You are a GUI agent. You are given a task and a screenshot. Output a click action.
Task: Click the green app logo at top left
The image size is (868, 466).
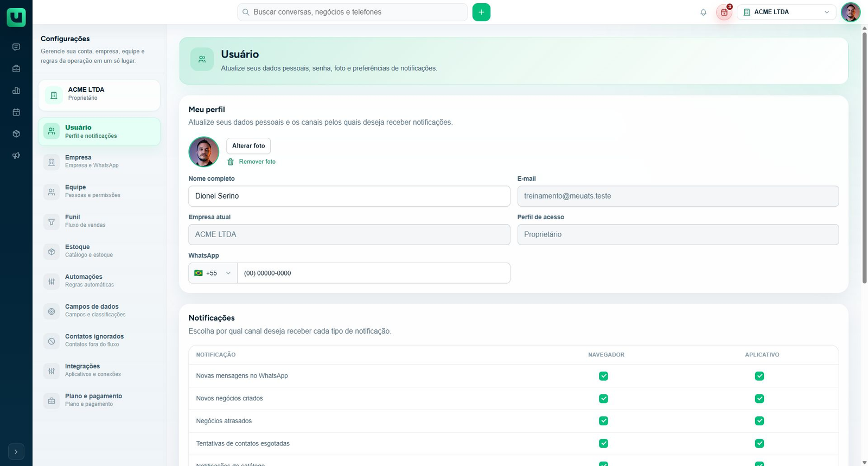tap(16, 17)
